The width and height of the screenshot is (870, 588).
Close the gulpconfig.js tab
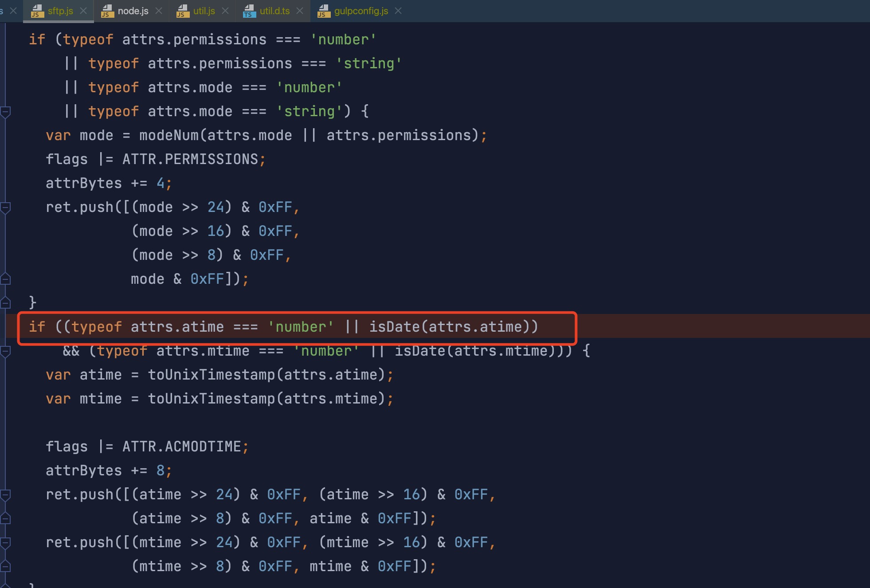point(398,11)
